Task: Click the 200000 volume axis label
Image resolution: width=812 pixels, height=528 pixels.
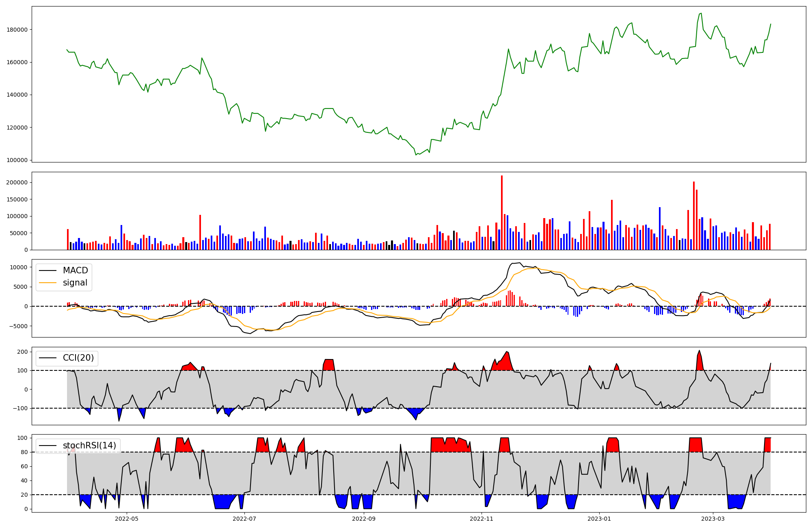Action: [17, 182]
